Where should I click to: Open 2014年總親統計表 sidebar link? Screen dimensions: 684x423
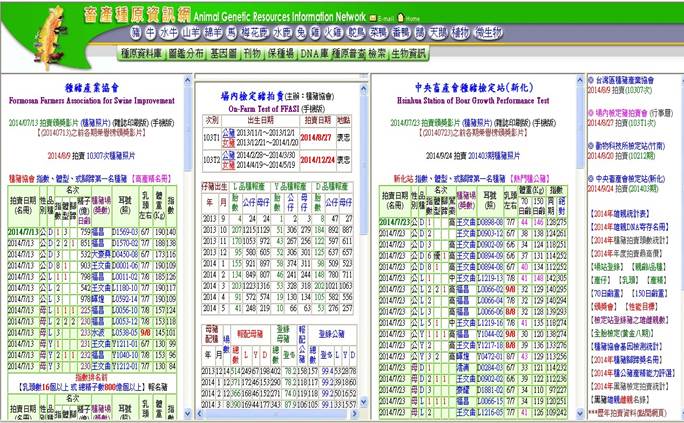pyautogui.click(x=620, y=214)
